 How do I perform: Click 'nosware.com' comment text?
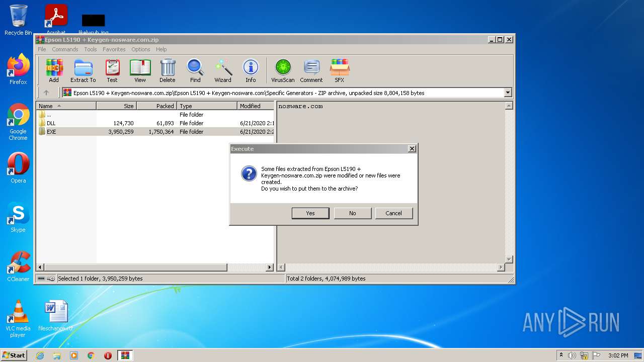pos(300,106)
